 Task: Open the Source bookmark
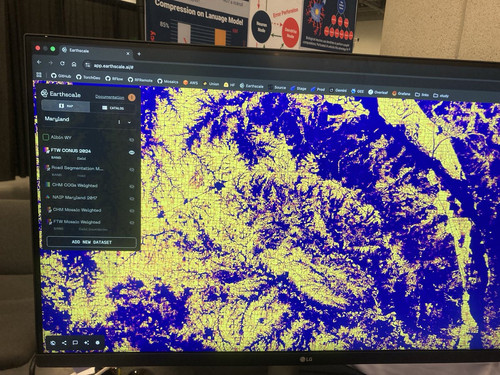click(x=277, y=87)
